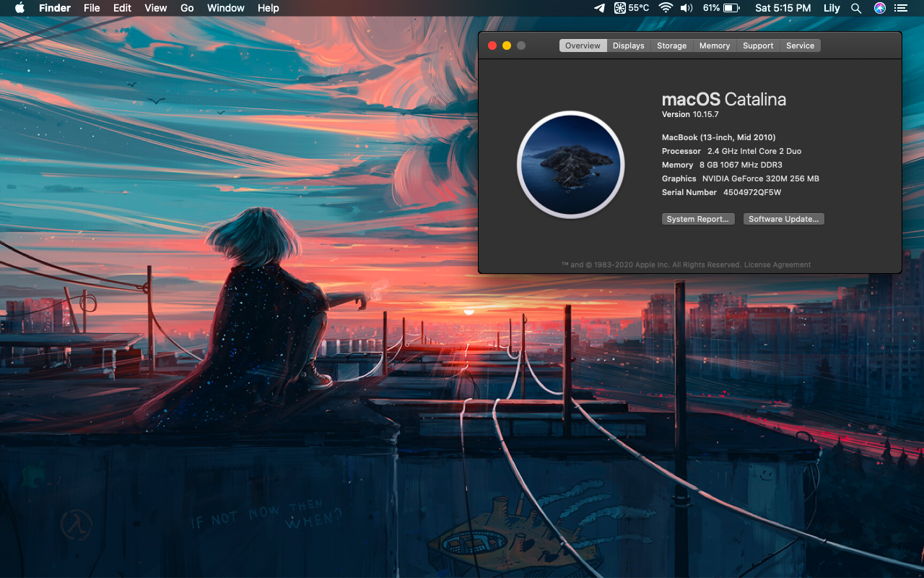This screenshot has width=924, height=578.
Task: Open the Edit menu
Action: point(122,8)
